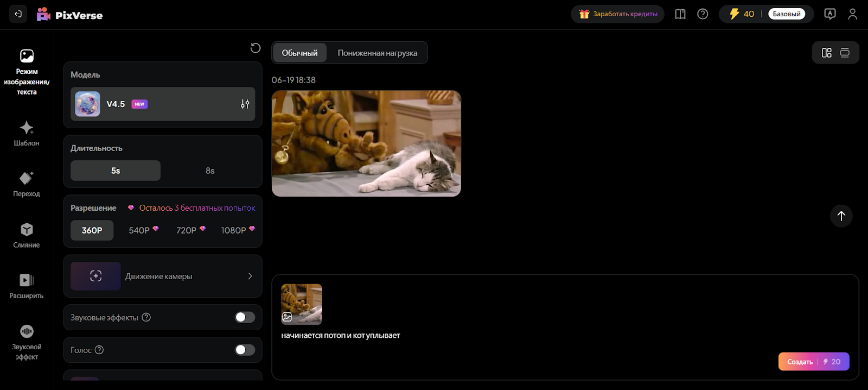Click the Базовый plan badge
This screenshot has width=868, height=390.
tap(787, 14)
